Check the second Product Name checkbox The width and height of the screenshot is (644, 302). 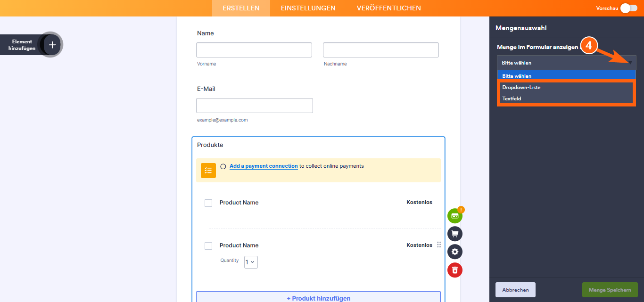(x=208, y=245)
